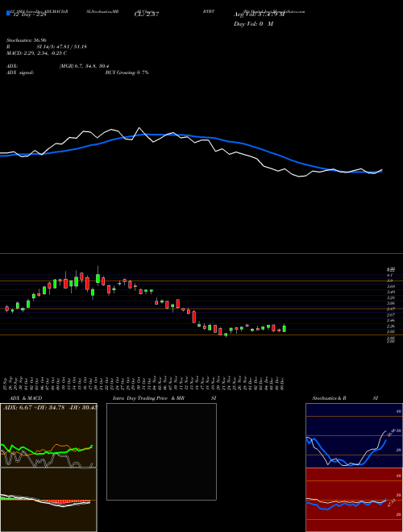The height and width of the screenshot is (532, 403).
Task: Click the 'Stochastics & R' panel title
Action: (x=329, y=398)
